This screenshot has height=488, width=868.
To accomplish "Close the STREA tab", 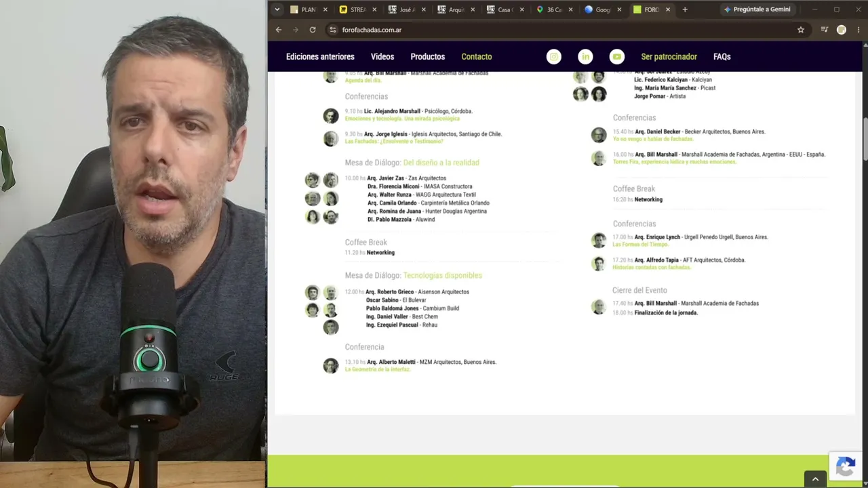I will pos(374,9).
